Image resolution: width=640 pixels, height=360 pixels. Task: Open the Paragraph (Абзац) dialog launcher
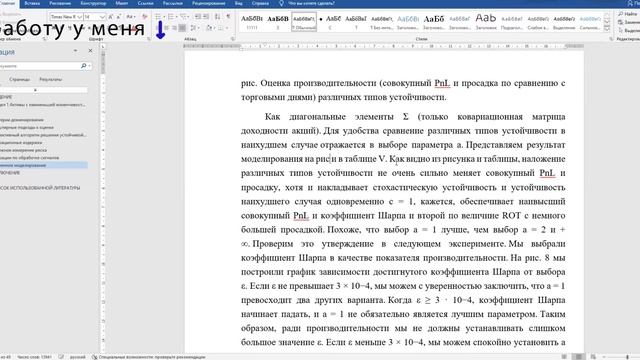click(233, 39)
